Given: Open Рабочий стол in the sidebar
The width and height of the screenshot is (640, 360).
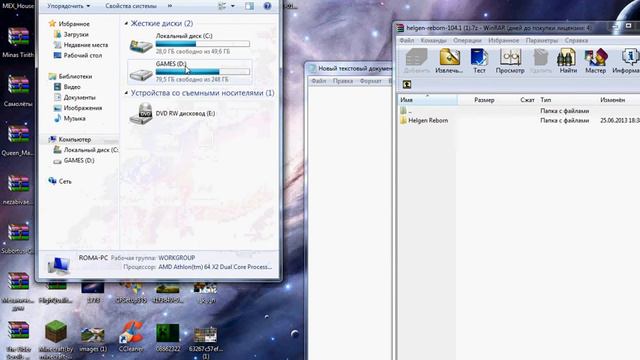Looking at the screenshot, I should 82,56.
